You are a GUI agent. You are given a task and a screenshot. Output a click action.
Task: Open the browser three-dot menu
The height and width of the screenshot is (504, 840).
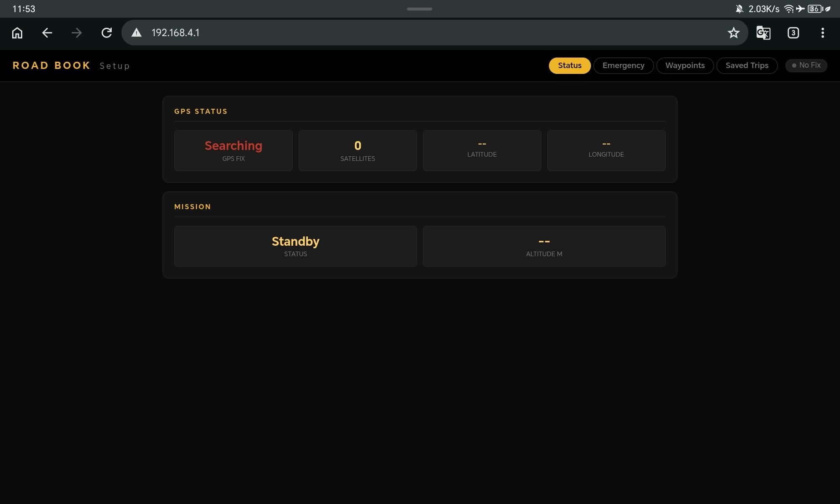[822, 33]
